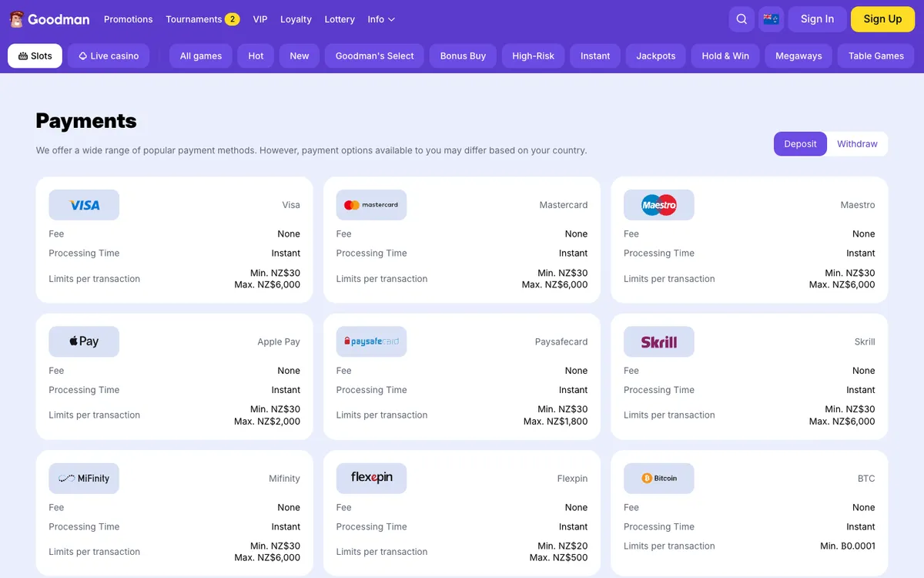
Task: Click the Payments page heading
Action: (86, 121)
